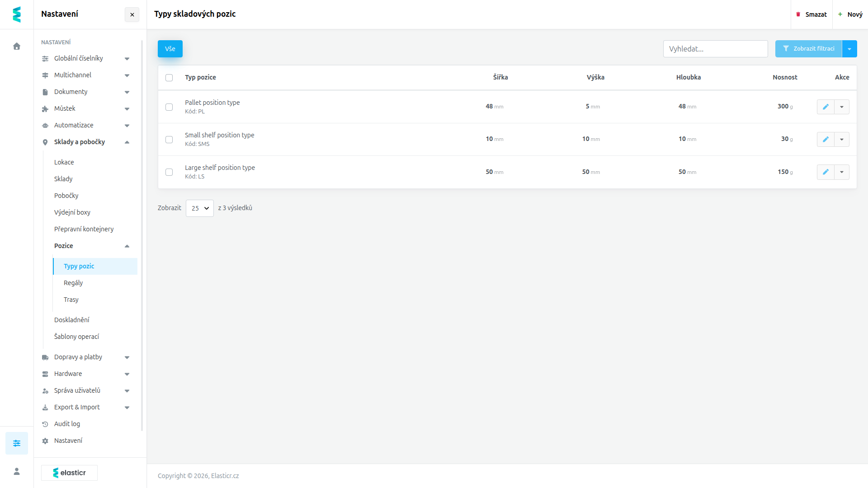
Task: Click the Nový button to add a type
Action: (850, 14)
